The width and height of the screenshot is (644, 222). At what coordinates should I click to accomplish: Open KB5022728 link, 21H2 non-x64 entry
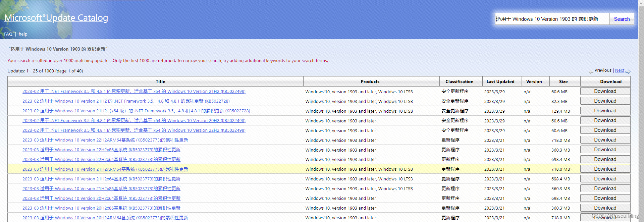pos(126,101)
